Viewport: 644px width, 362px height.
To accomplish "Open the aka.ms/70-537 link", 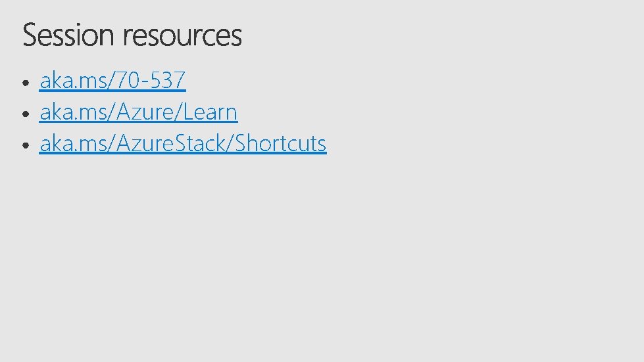I will coord(112,80).
